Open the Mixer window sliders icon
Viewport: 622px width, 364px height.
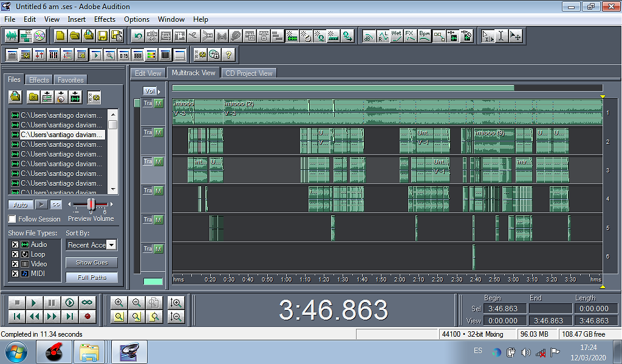tap(39, 55)
